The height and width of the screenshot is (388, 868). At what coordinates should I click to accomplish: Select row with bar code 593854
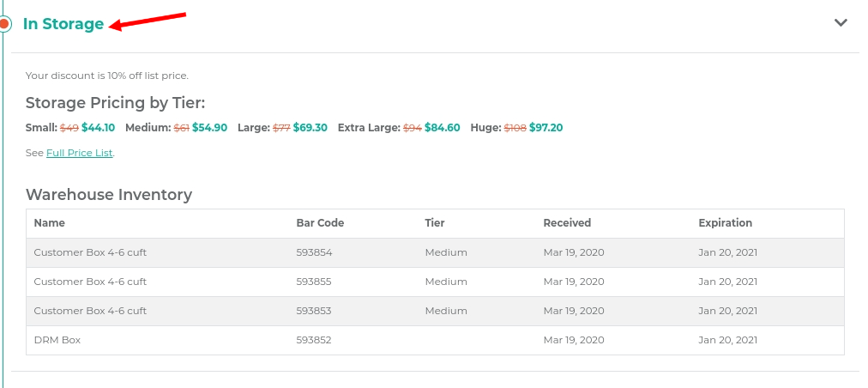tap(435, 252)
